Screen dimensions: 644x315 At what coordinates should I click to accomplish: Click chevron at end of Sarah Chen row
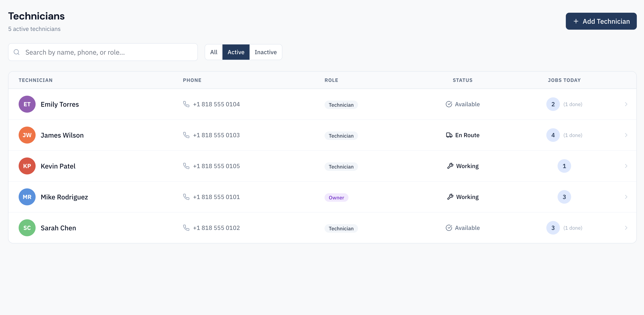pyautogui.click(x=626, y=228)
